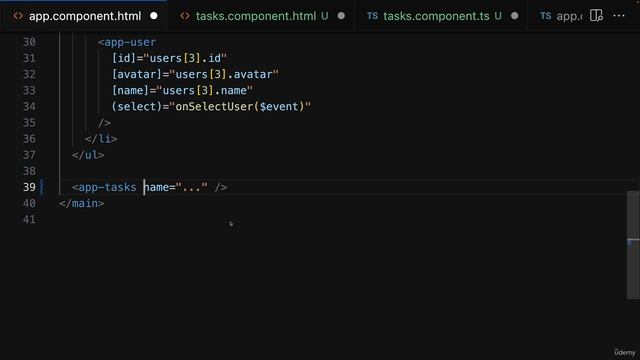The image size is (640, 360).
Task: Click line number 30 in gutter
Action: pos(29,42)
